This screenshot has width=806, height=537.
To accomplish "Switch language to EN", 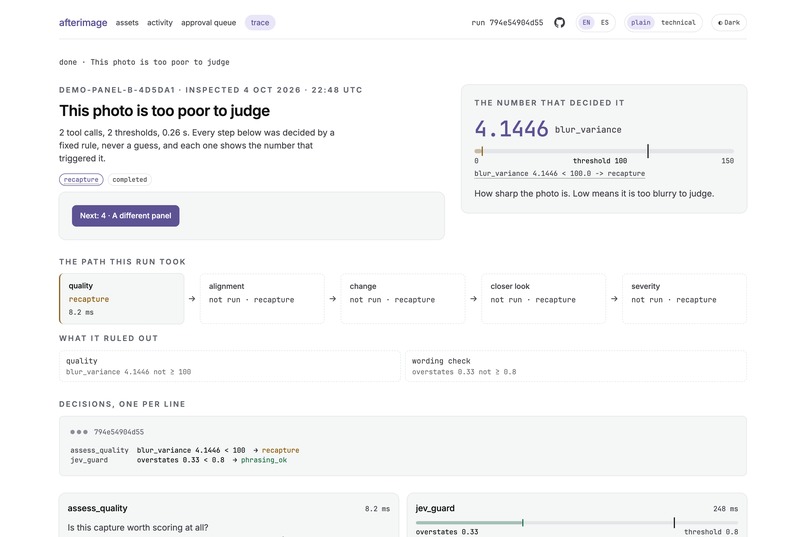I will (586, 23).
